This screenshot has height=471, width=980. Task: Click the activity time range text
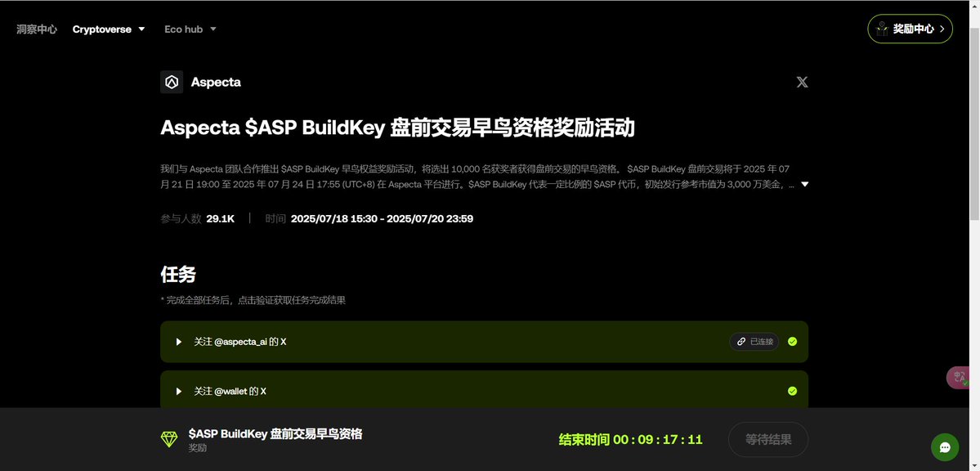382,218
